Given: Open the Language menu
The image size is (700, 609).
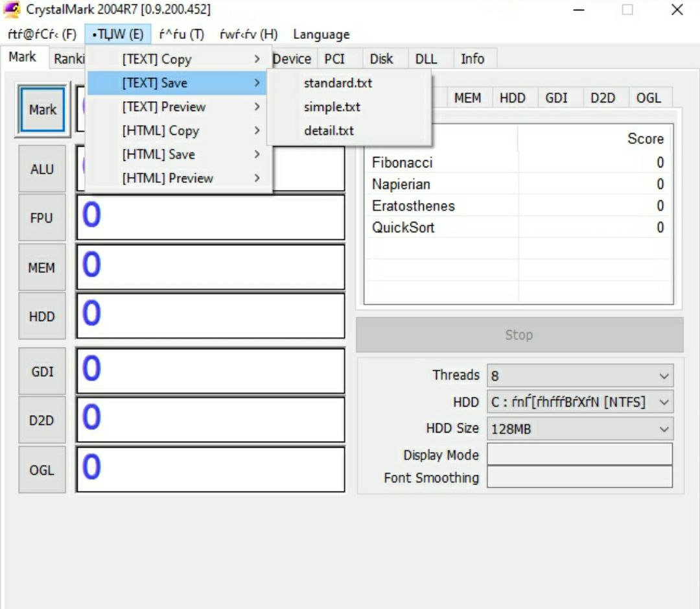Looking at the screenshot, I should [x=321, y=34].
